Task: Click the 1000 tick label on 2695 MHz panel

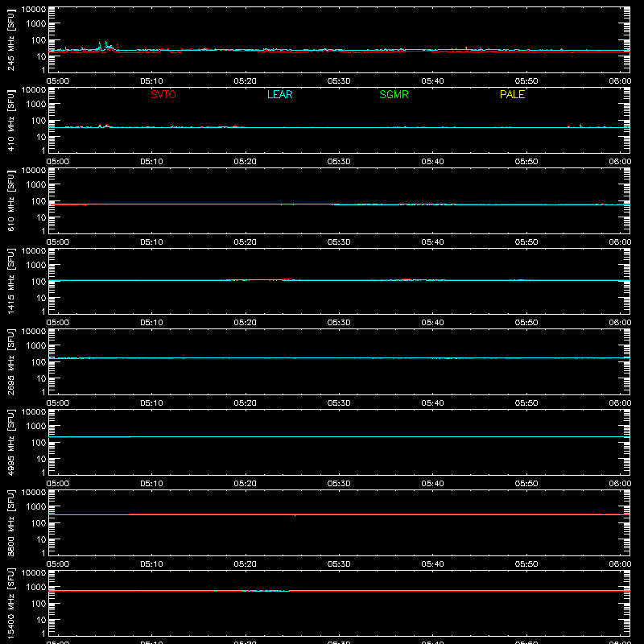Action: (36, 346)
